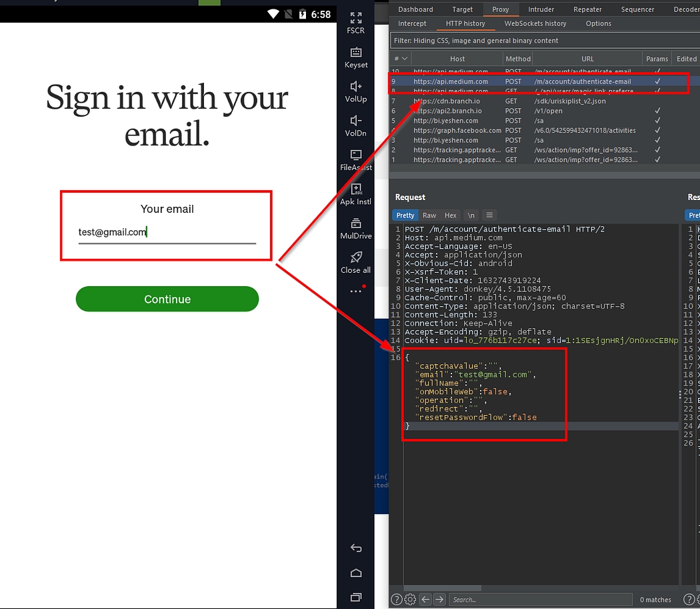Open the Keyset keyboard mapping tool

[356, 53]
